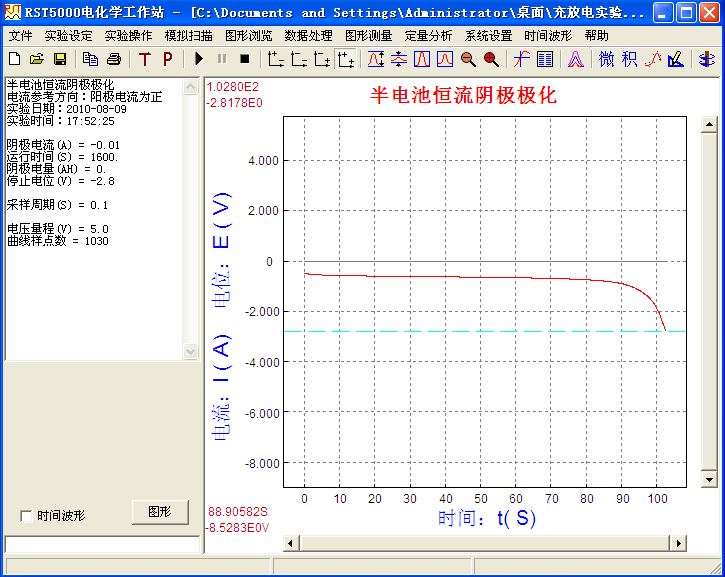Click the zoom in magnifier icon
Viewport: 725px width, 577px height.
491,59
